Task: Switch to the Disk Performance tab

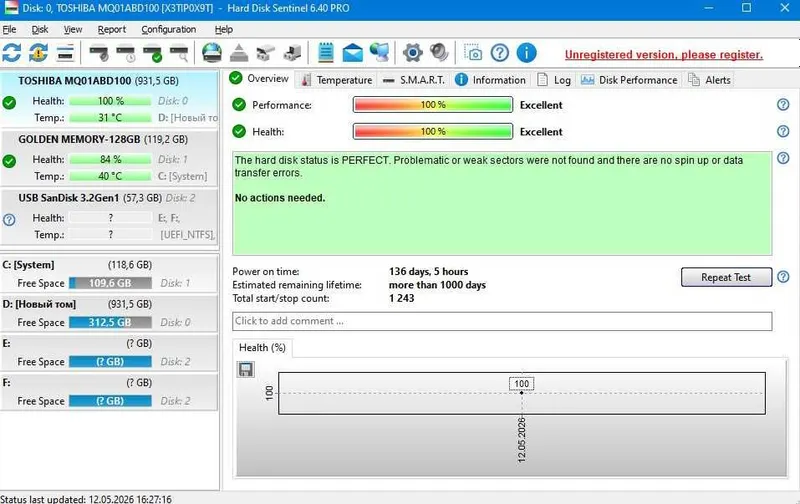Action: pyautogui.click(x=629, y=80)
